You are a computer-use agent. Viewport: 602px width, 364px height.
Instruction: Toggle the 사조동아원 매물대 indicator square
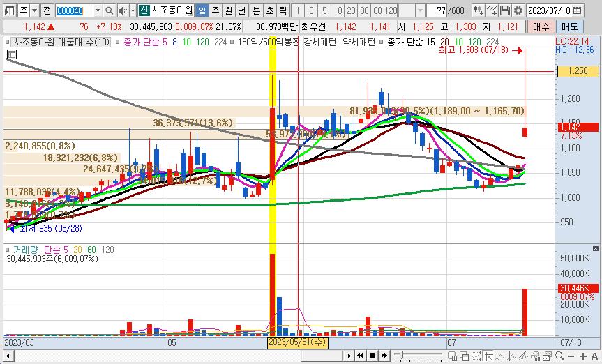click(x=7, y=42)
